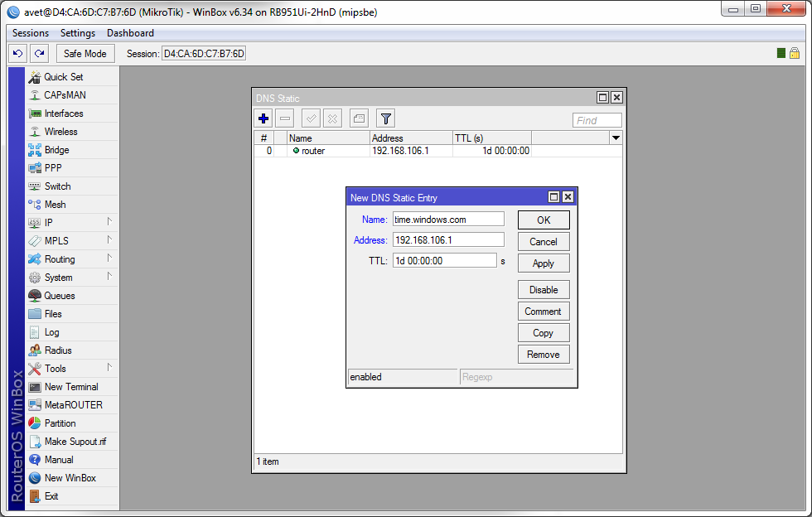Click the Name input field
This screenshot has width=812, height=517.
coord(448,220)
